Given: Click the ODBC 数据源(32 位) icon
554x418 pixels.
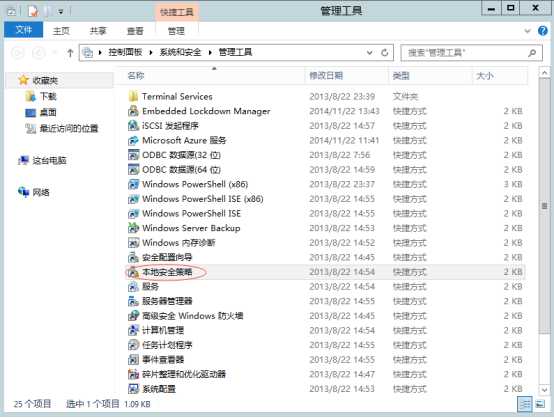Looking at the screenshot, I should click(133, 155).
